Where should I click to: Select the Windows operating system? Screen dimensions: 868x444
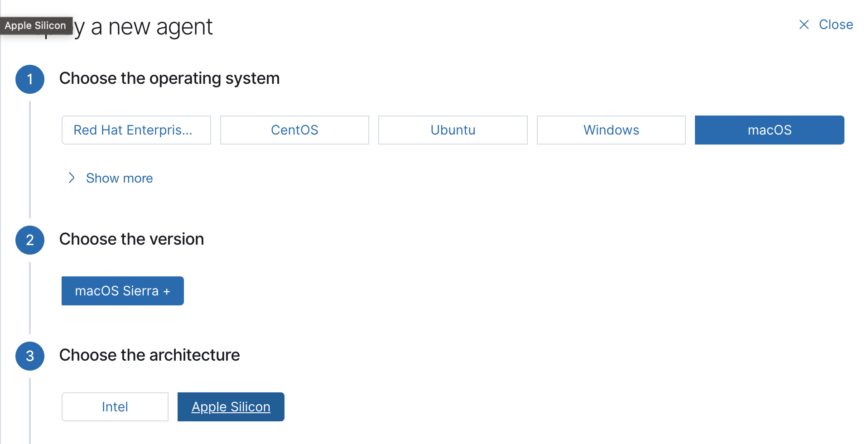click(x=611, y=130)
